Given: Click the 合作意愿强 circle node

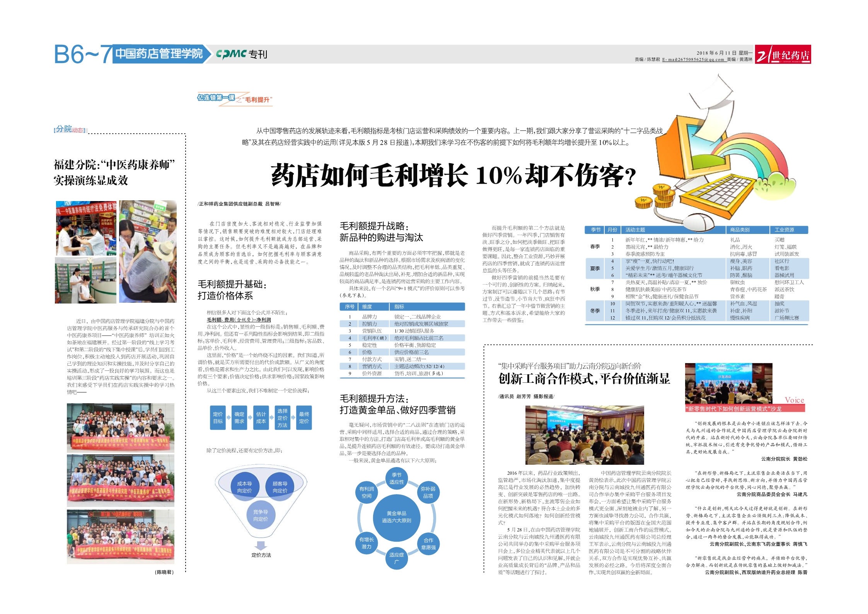Looking at the screenshot, I should (428, 544).
